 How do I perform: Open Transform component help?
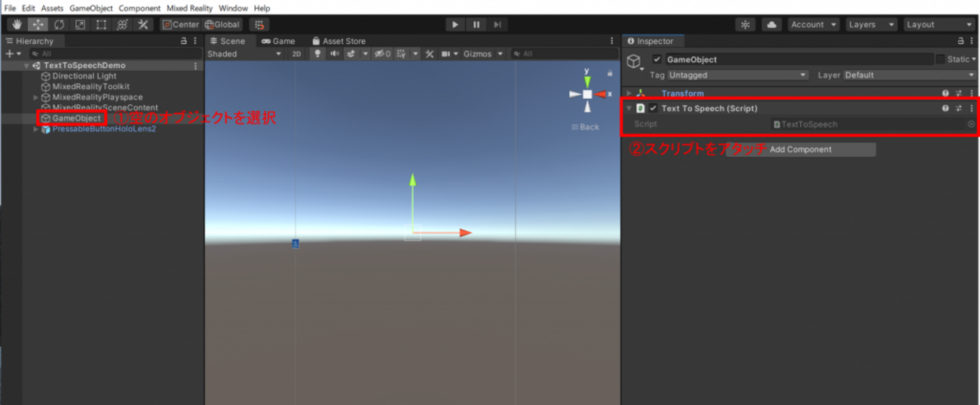(945, 94)
